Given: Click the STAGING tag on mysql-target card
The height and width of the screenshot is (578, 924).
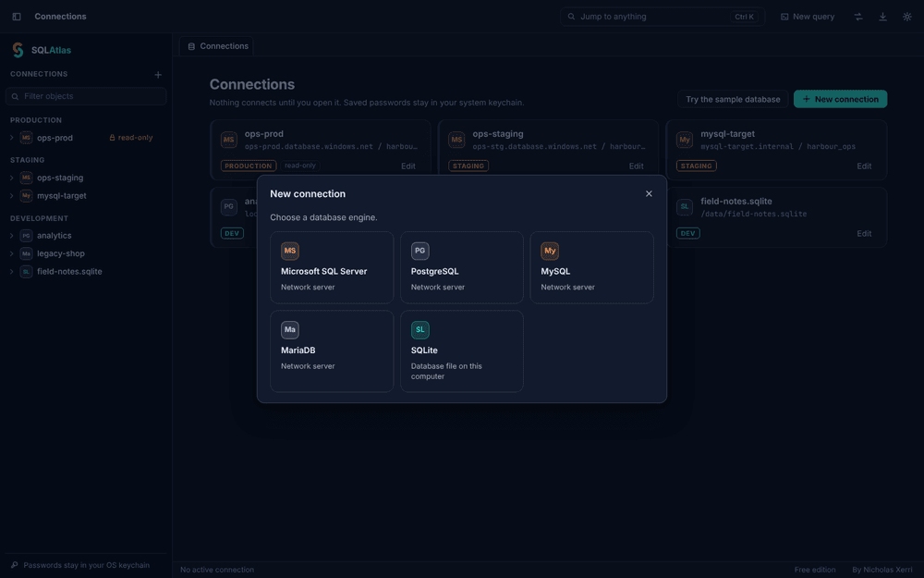Looking at the screenshot, I should [x=696, y=166].
